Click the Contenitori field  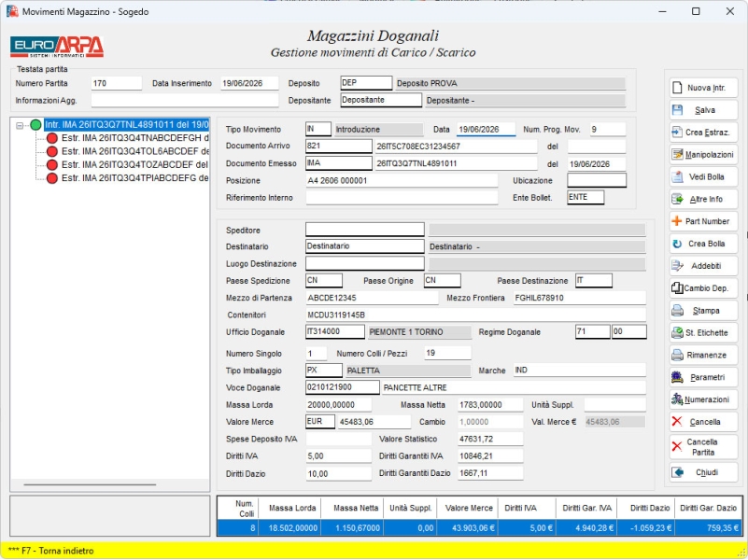coord(475,315)
